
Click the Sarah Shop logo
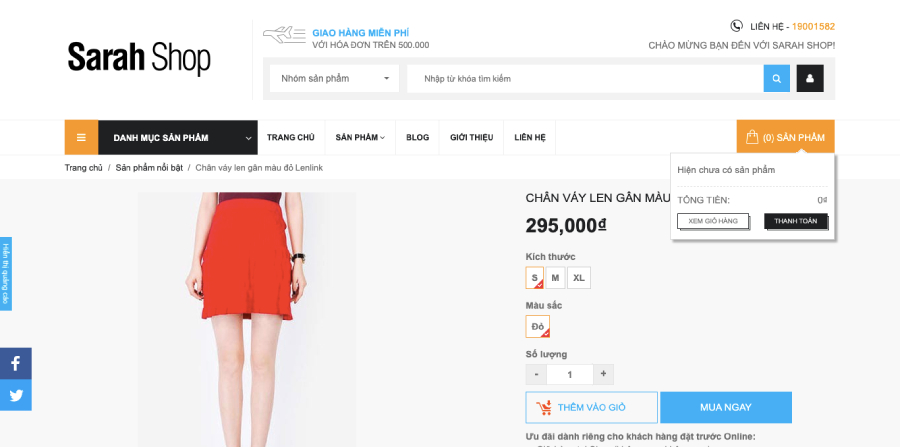[139, 57]
